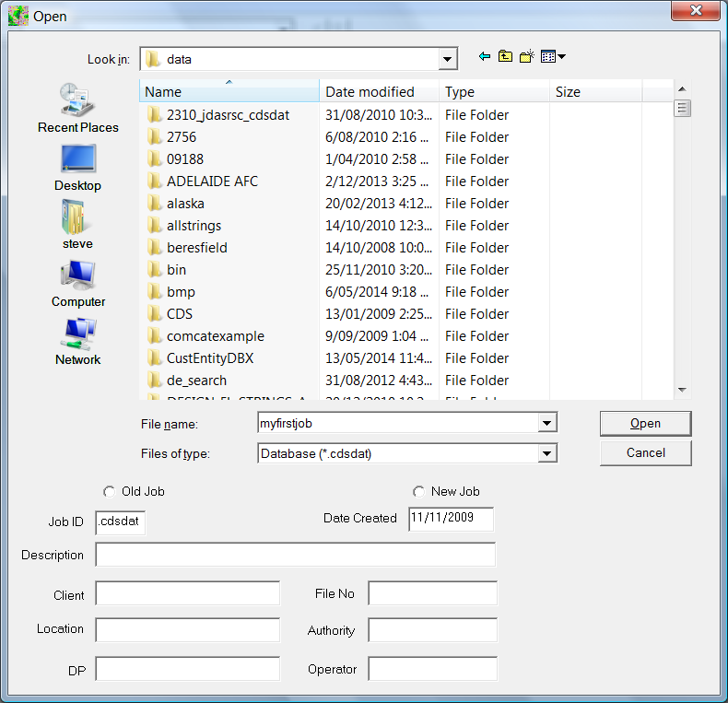Click the file list vertical scrollbar
This screenshot has width=728, height=703.
coord(682,240)
